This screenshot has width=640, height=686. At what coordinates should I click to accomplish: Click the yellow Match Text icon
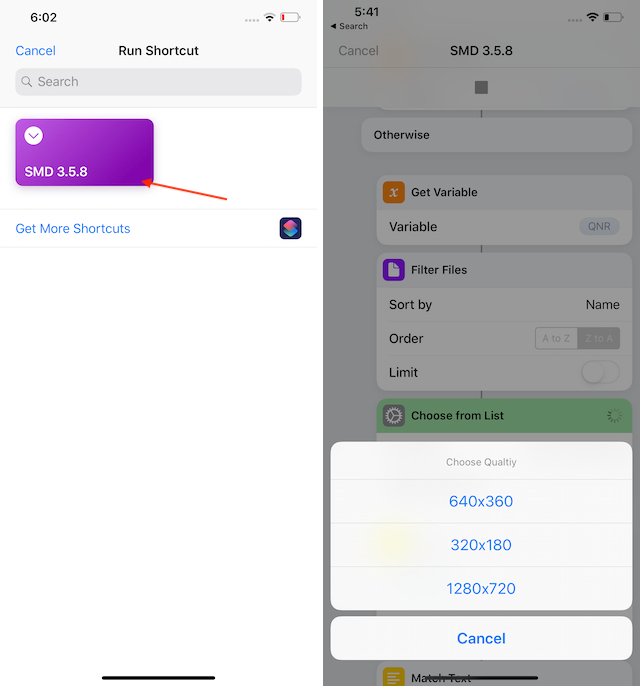click(394, 677)
